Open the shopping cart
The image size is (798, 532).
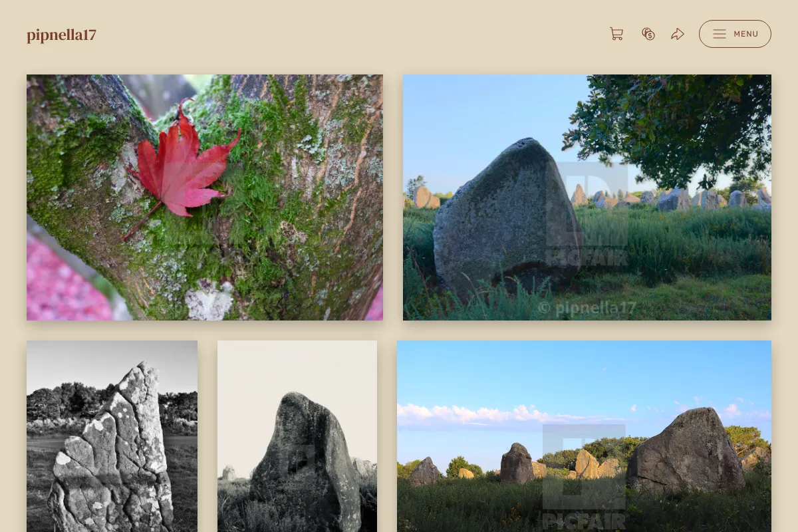616,34
